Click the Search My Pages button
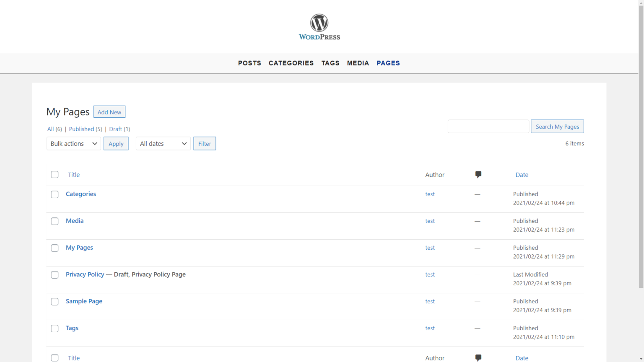 pos(557,126)
